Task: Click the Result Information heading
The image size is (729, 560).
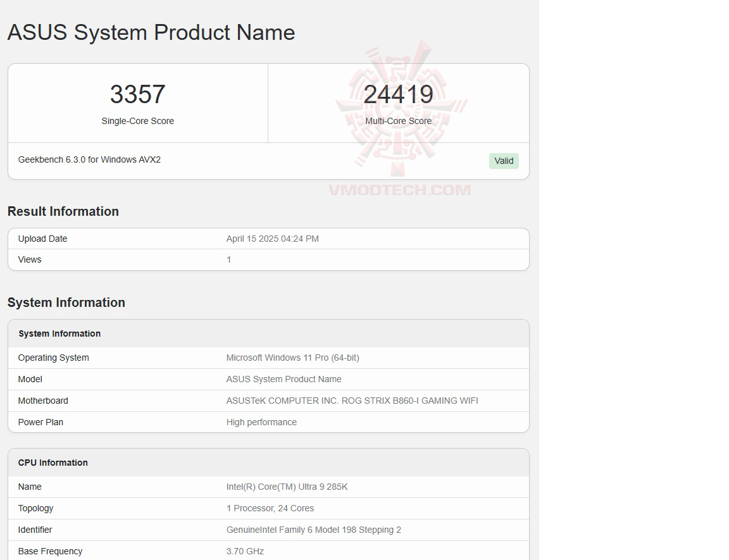Action: pos(63,211)
